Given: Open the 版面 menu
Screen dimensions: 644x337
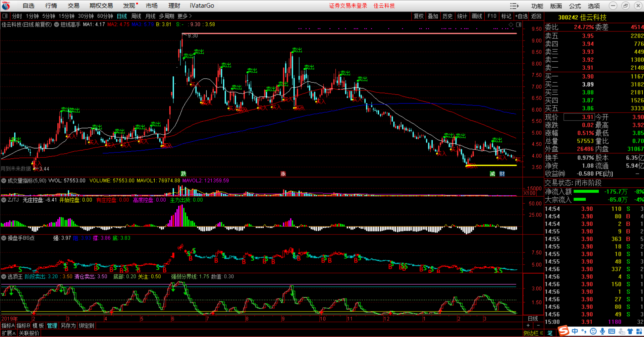Looking at the screenshot, I should coord(556,6).
